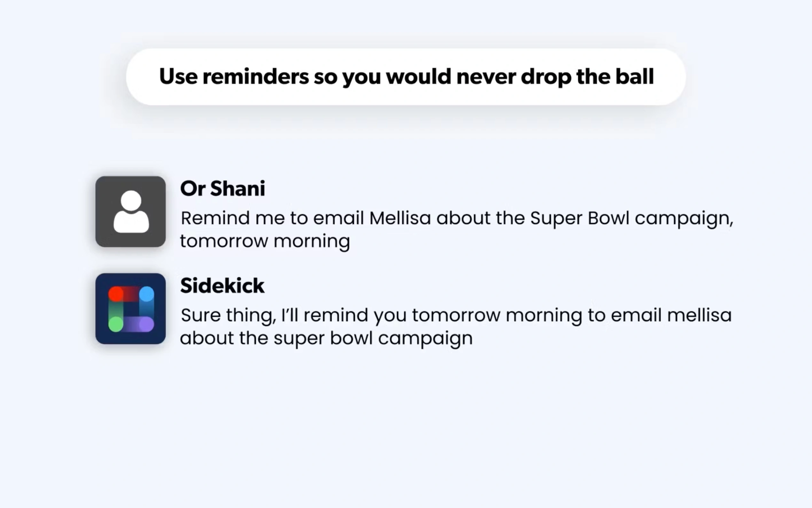Image resolution: width=812 pixels, height=508 pixels.
Task: Click the red dot in Sidekick logo
Action: point(116,294)
